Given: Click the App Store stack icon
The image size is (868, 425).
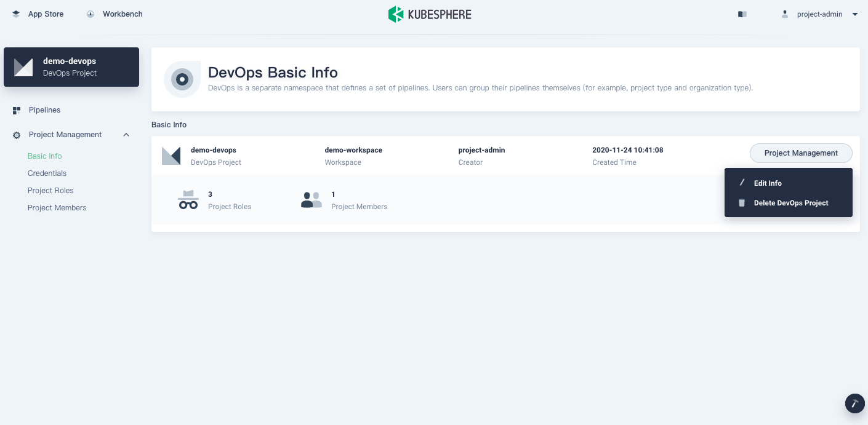Looking at the screenshot, I should (x=16, y=14).
